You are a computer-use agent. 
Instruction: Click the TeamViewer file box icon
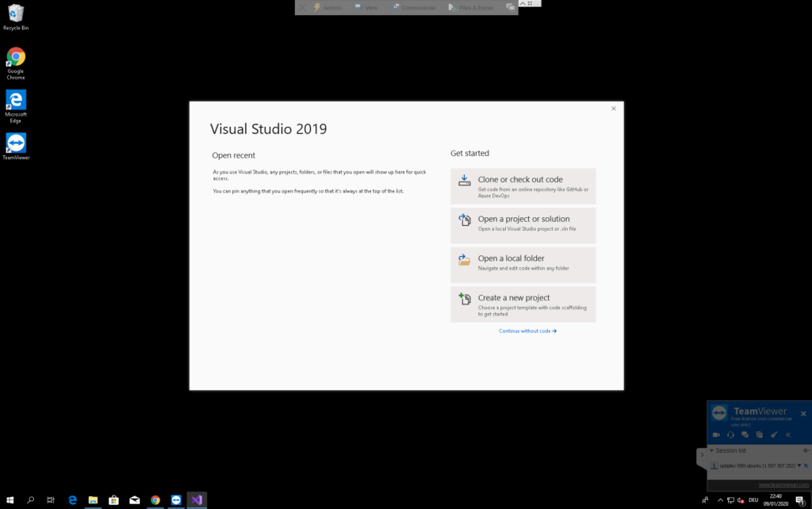[759, 434]
